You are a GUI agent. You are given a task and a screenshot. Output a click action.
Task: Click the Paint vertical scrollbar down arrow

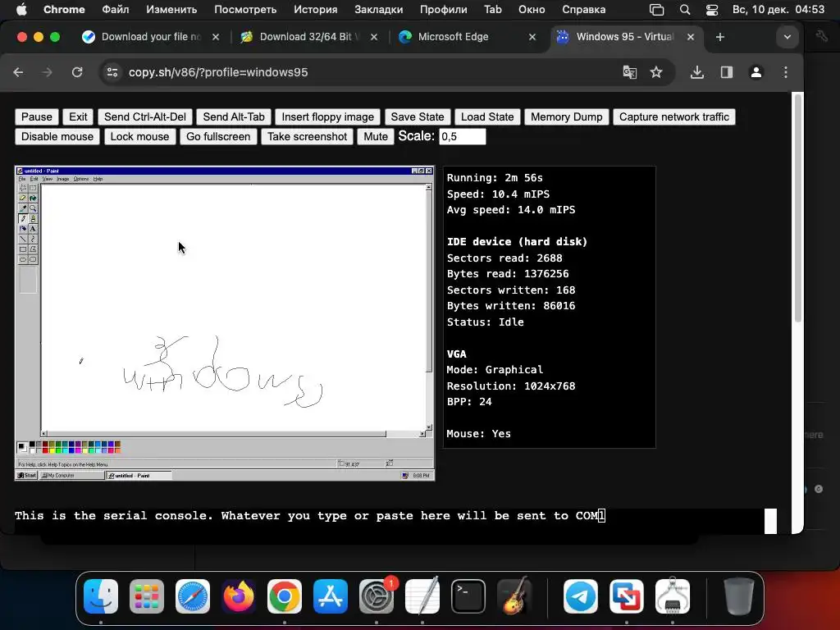[x=428, y=427]
